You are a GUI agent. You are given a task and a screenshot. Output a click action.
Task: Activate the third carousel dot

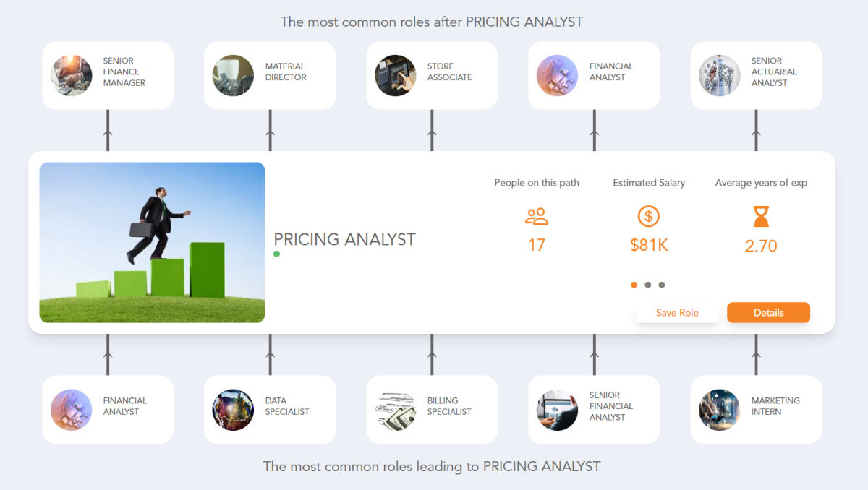click(663, 285)
